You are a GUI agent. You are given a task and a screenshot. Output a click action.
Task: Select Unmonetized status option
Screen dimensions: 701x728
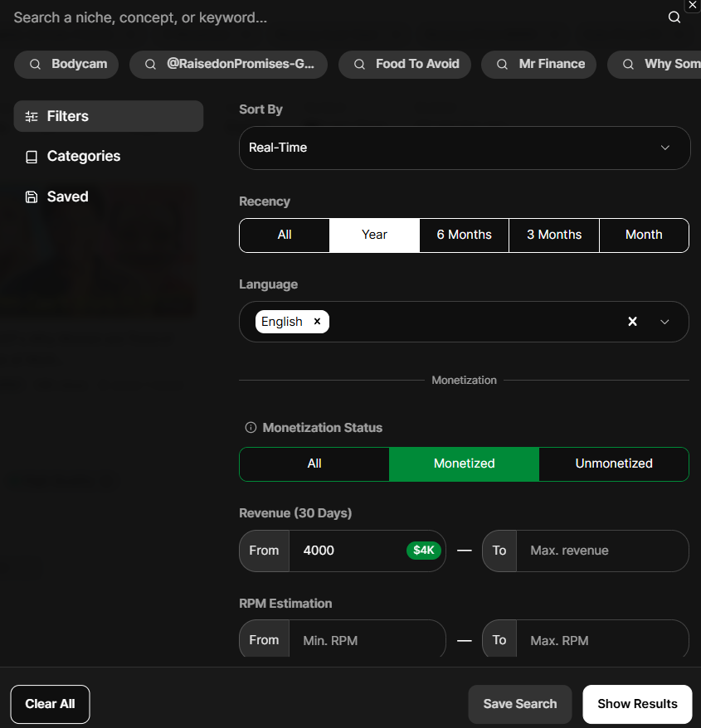614,463
